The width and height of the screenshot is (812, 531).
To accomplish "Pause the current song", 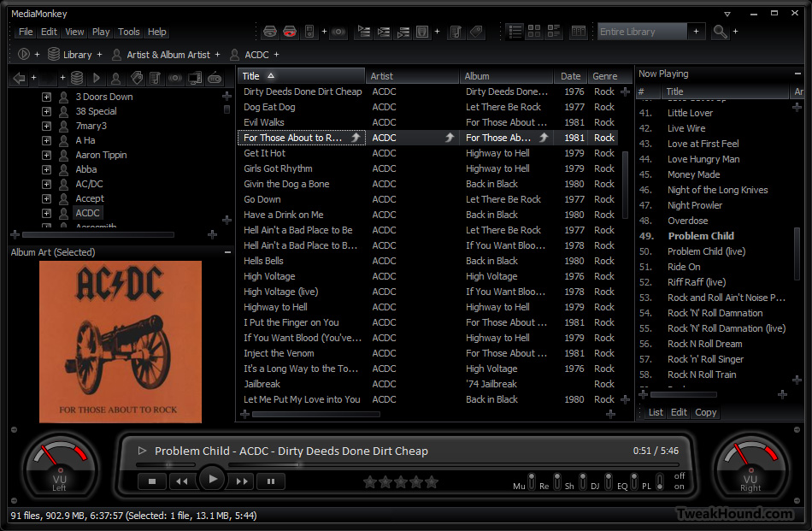I will point(271,481).
